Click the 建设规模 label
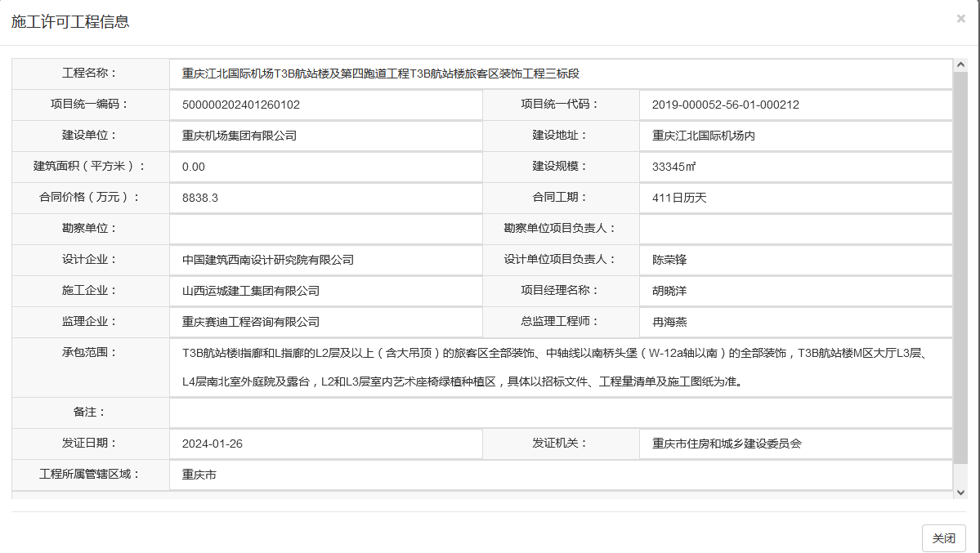Image resolution: width=980 pixels, height=553 pixels. (x=560, y=166)
